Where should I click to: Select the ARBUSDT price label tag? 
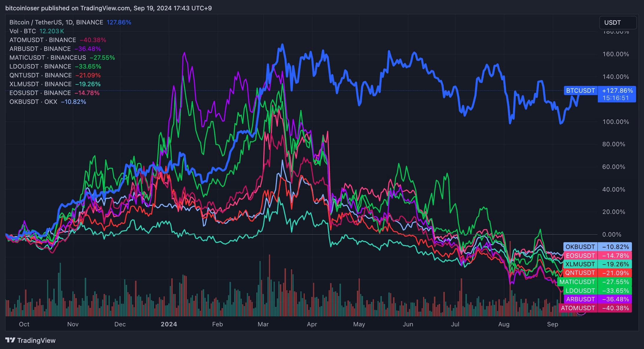[x=598, y=299]
